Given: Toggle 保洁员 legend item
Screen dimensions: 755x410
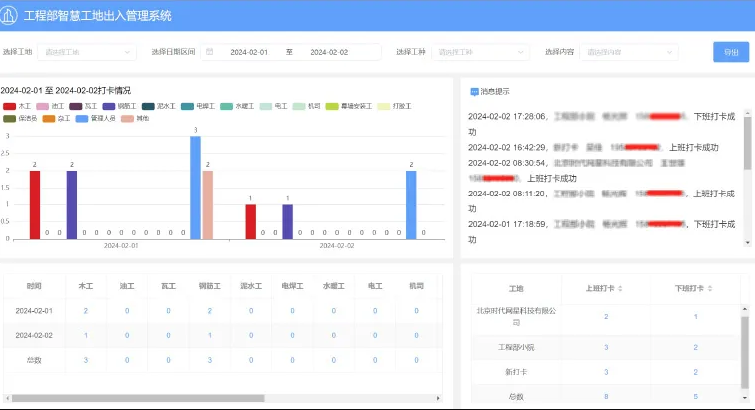Looking at the screenshot, I should [x=10, y=118].
